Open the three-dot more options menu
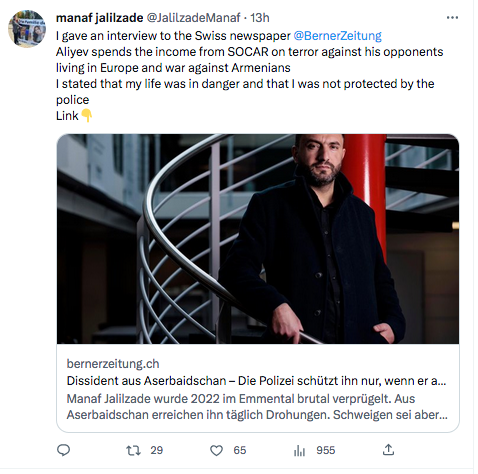 tap(452, 18)
